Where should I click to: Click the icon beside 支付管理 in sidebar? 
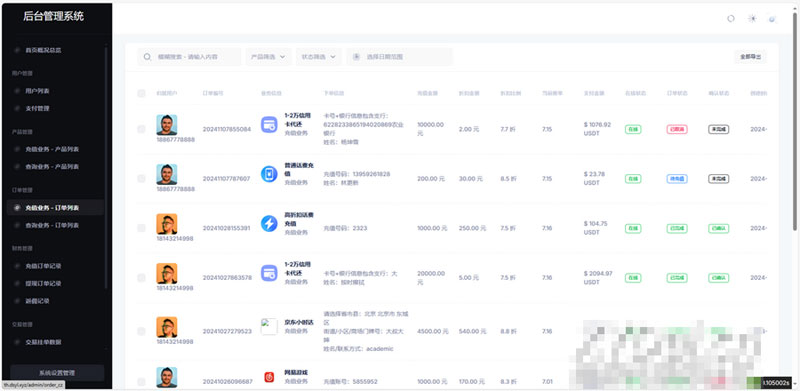17,108
